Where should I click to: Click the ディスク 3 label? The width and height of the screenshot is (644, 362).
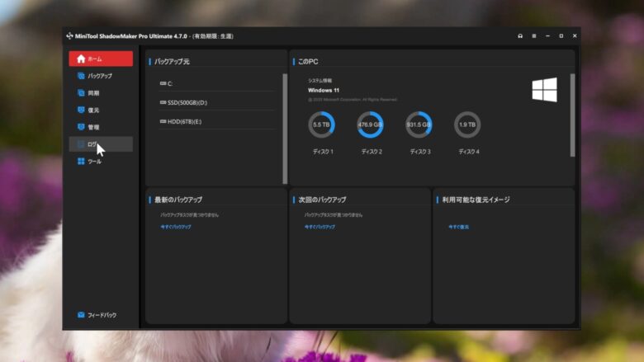pyautogui.click(x=420, y=152)
